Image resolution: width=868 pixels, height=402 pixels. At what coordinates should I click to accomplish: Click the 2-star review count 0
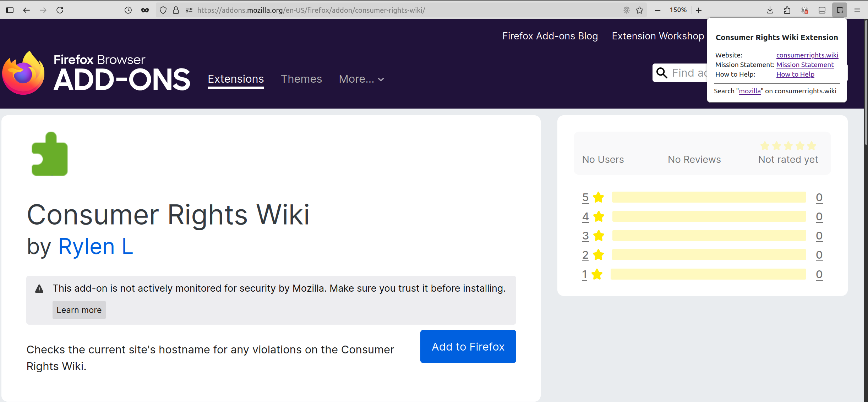click(x=819, y=255)
